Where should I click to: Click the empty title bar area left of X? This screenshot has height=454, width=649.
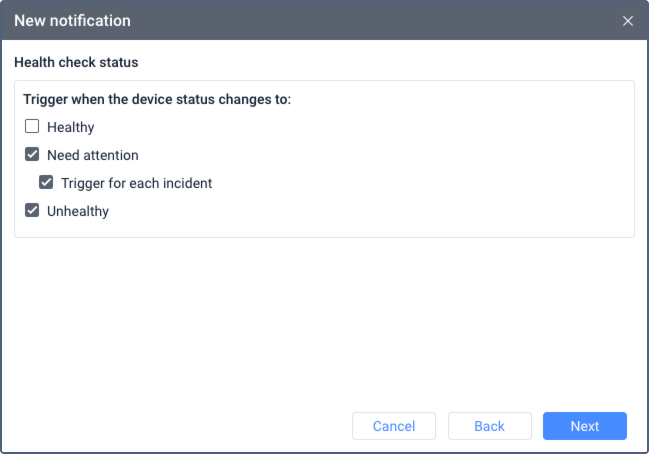pos(400,21)
